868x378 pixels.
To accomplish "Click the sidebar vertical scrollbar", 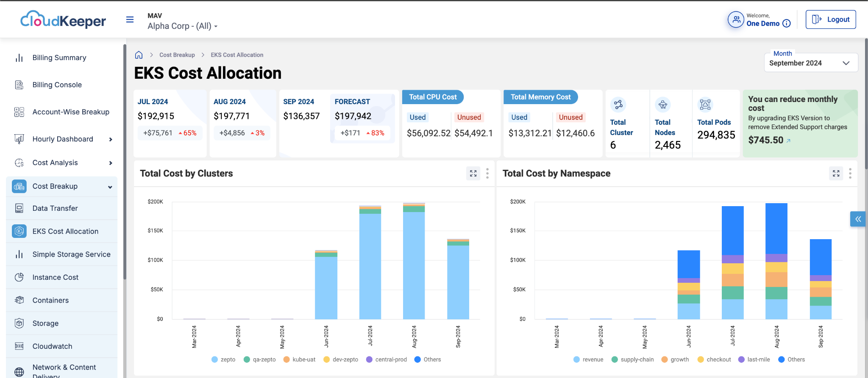I will [x=125, y=162].
